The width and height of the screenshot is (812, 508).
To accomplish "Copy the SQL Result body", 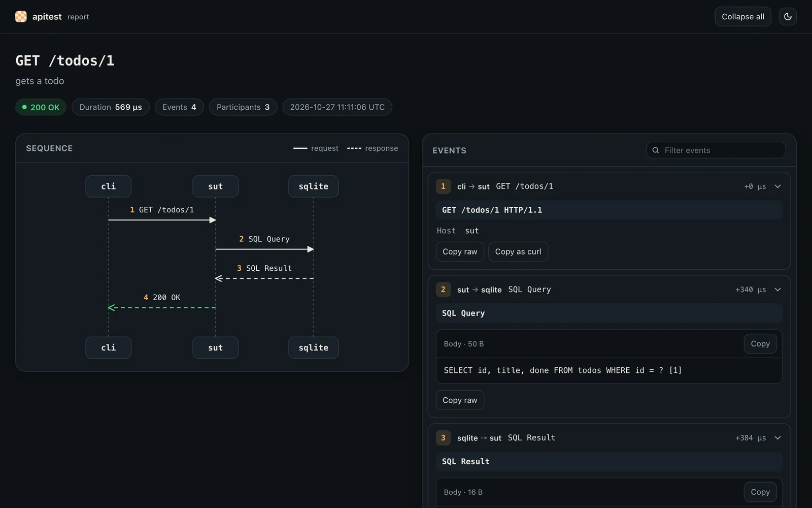I will (760, 492).
